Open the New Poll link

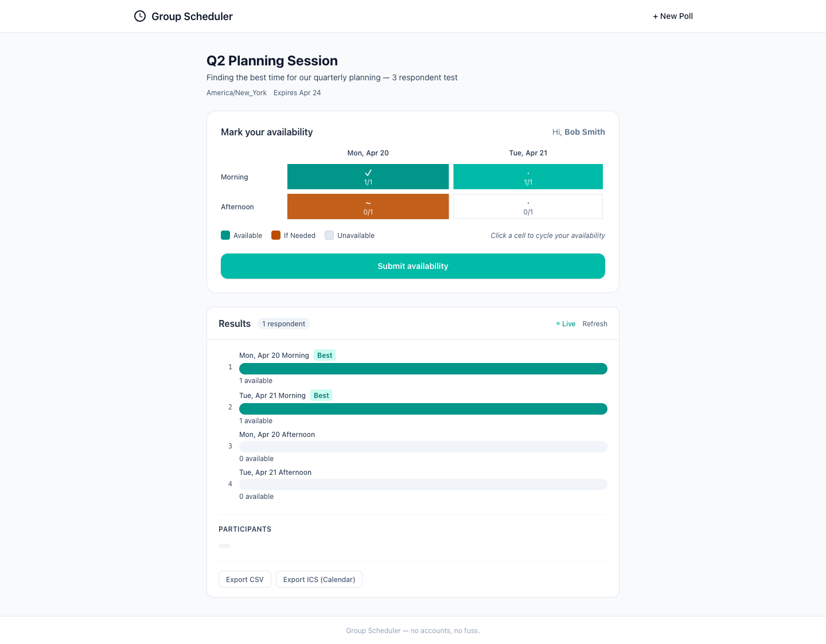coord(672,16)
